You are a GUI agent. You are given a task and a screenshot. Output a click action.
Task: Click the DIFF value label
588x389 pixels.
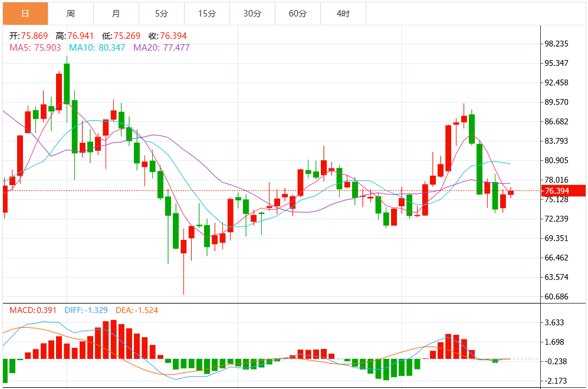(86, 310)
